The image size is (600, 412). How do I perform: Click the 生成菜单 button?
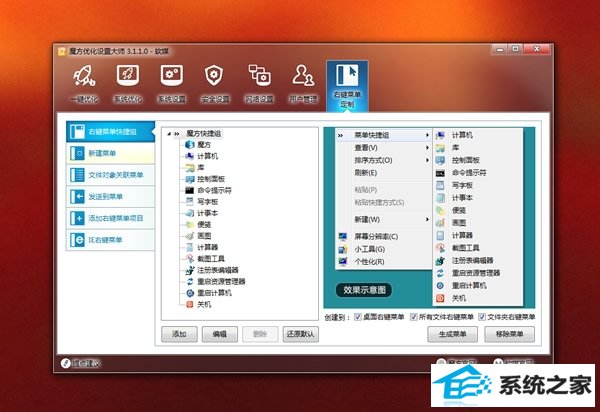pos(453,334)
